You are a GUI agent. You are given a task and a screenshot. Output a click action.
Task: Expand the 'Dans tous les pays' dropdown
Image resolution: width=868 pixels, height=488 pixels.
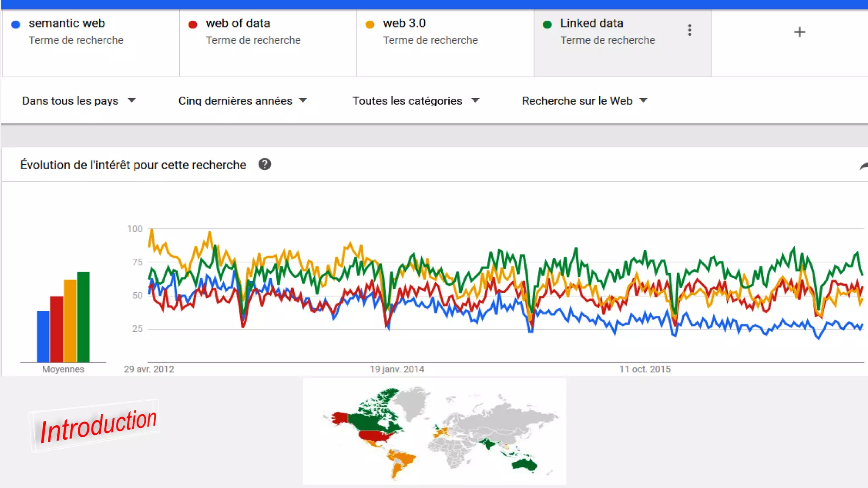[79, 101]
